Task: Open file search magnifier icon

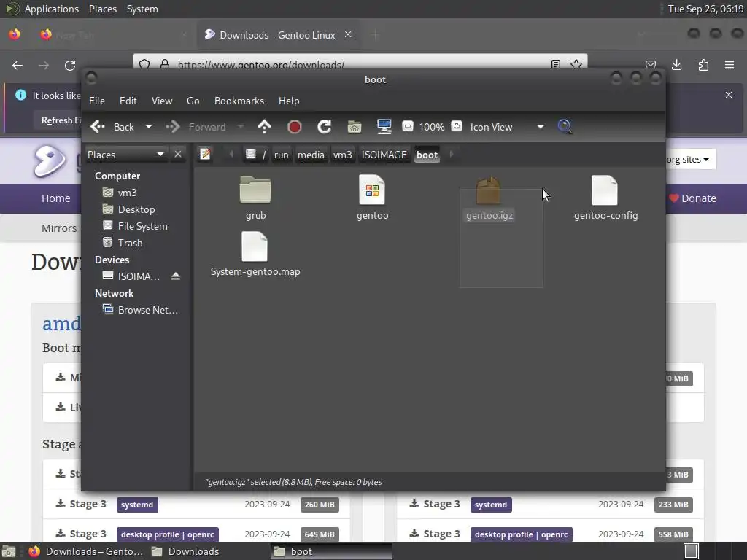Action: [x=565, y=127]
